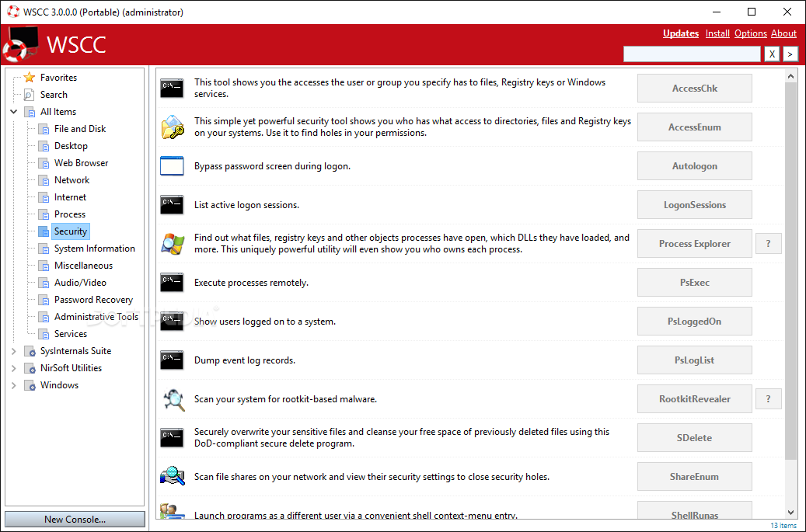Screen dimensions: 806x532
Task: Launch Process Explorer
Action: 694,243
